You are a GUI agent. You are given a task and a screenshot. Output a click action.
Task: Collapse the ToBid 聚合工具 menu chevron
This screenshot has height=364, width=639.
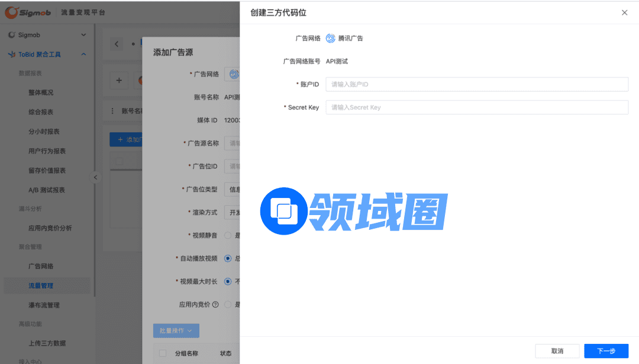83,54
